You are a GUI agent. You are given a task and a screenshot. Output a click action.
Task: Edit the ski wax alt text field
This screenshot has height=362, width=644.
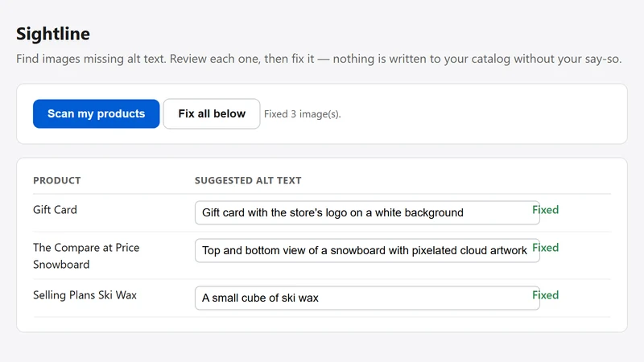367,298
